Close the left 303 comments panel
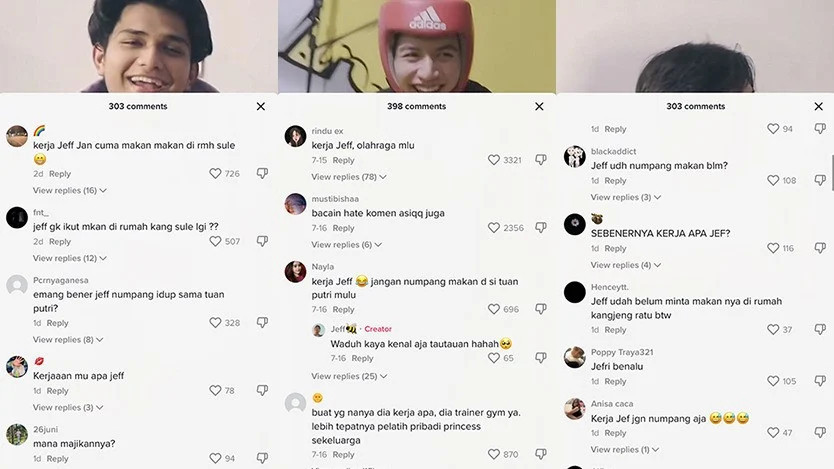Viewport: 834px width, 469px height. (261, 106)
